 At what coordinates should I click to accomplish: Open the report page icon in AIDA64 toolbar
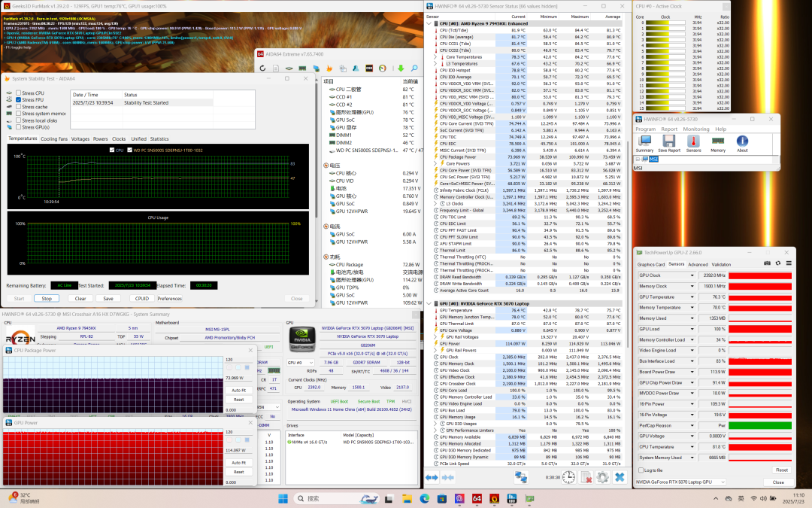276,68
